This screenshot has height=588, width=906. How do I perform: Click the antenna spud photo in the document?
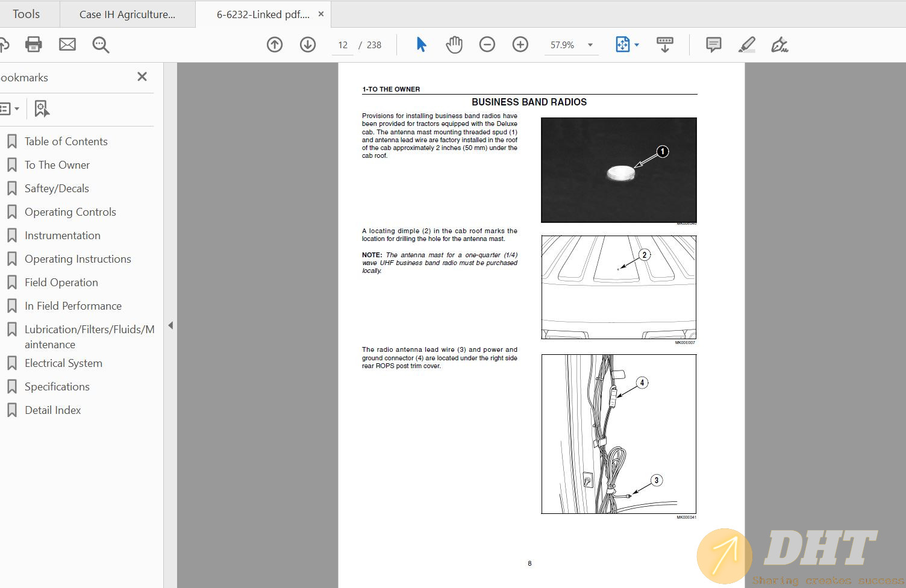click(x=619, y=170)
